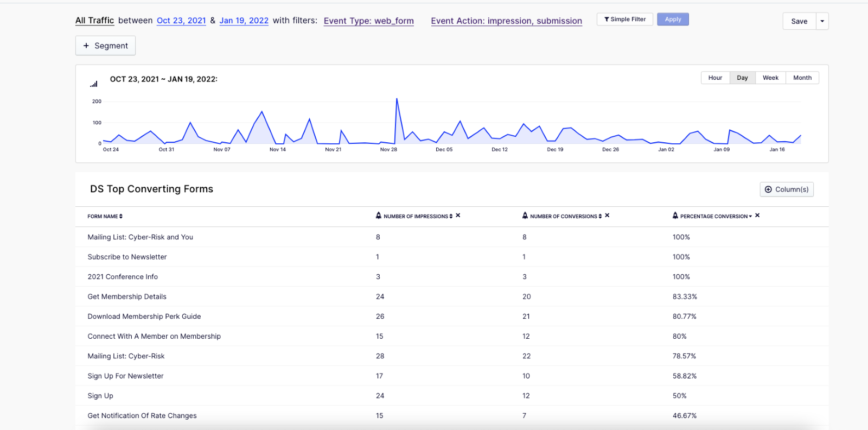Switch chart granularity to Hour
The height and width of the screenshot is (430, 868).
tap(715, 78)
